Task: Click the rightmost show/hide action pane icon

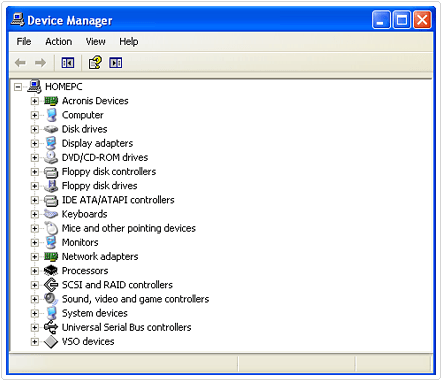Action: [x=116, y=63]
